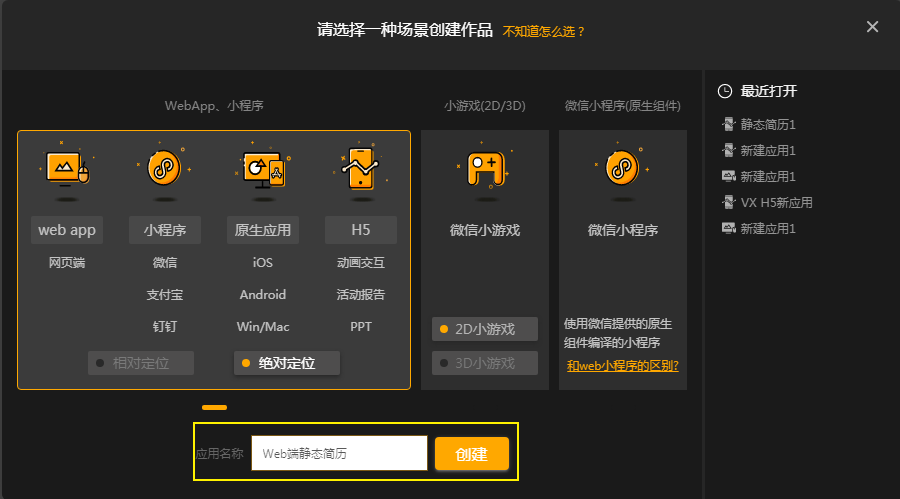Click the clock icon beside 最近打开
The image size is (900, 499).
(x=725, y=91)
